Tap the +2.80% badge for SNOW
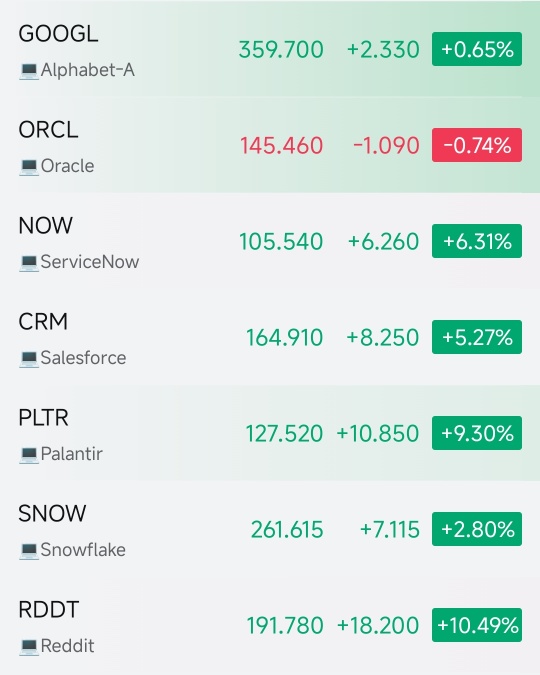This screenshot has height=675, width=540. pyautogui.click(x=477, y=529)
